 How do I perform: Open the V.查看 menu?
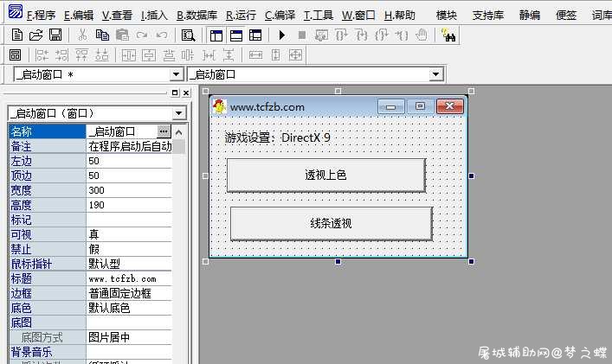pyautogui.click(x=117, y=16)
